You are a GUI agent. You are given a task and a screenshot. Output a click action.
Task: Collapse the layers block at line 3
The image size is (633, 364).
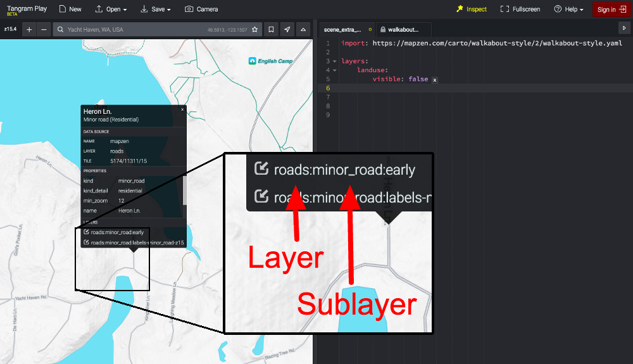tap(334, 61)
